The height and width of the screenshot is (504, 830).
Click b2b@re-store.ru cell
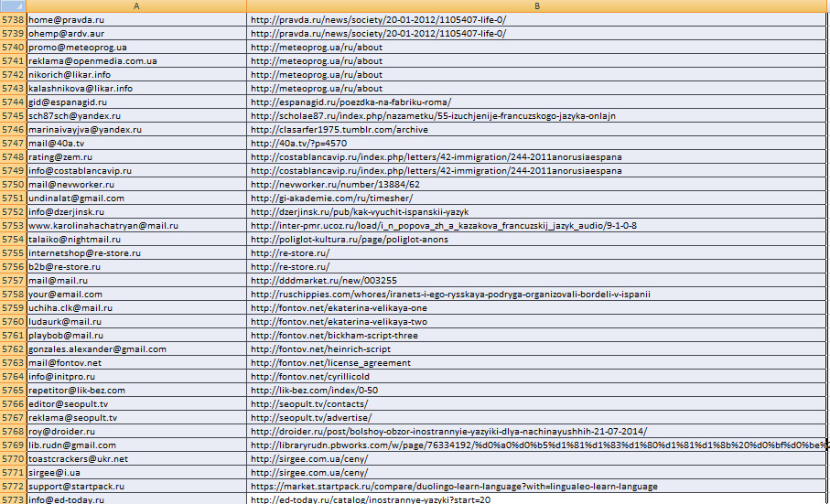[x=136, y=266]
